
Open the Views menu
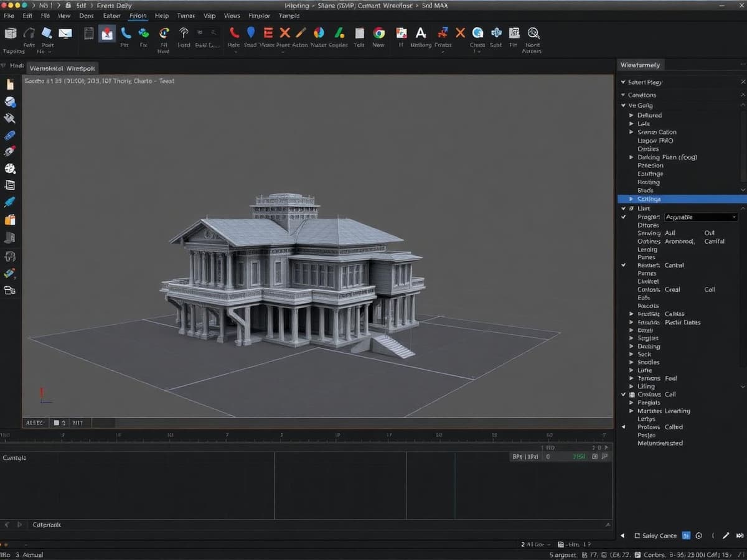[x=232, y=16]
